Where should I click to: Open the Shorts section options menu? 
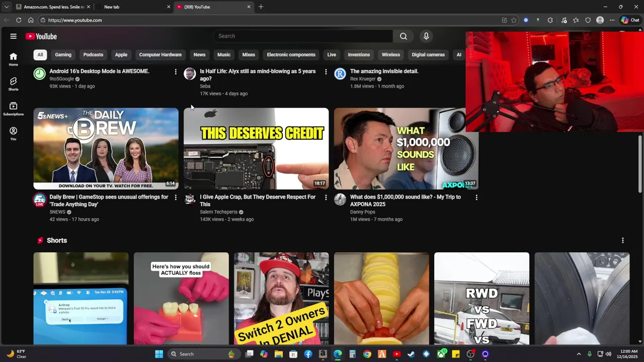[622, 240]
